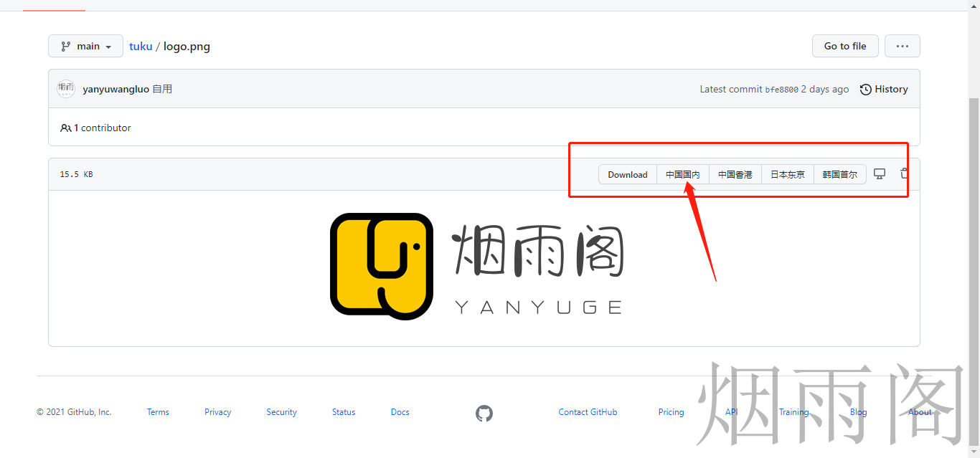Click the 1 contributor text
Screen dimensions: 980x458
click(x=103, y=128)
